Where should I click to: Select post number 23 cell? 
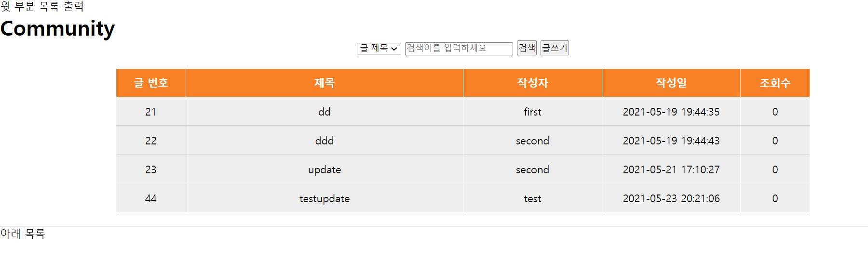pyautogui.click(x=151, y=169)
